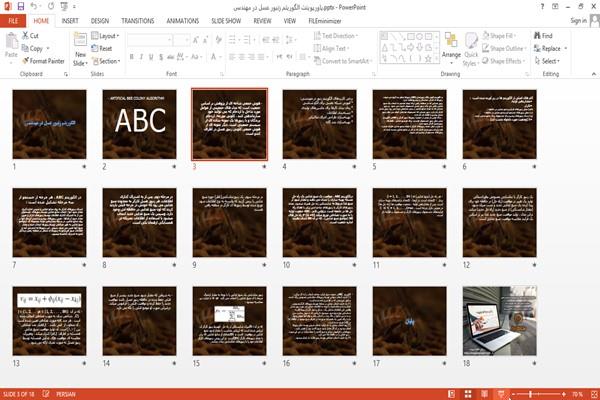Open Reading View from status bar
Screen dimensions: 600x400
point(484,394)
